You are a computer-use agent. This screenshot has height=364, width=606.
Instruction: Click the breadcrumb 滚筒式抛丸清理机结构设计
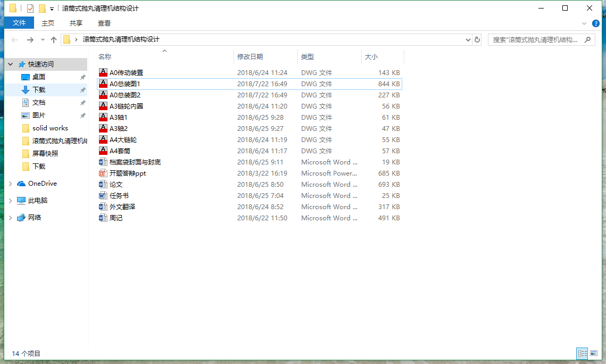pyautogui.click(x=121, y=39)
